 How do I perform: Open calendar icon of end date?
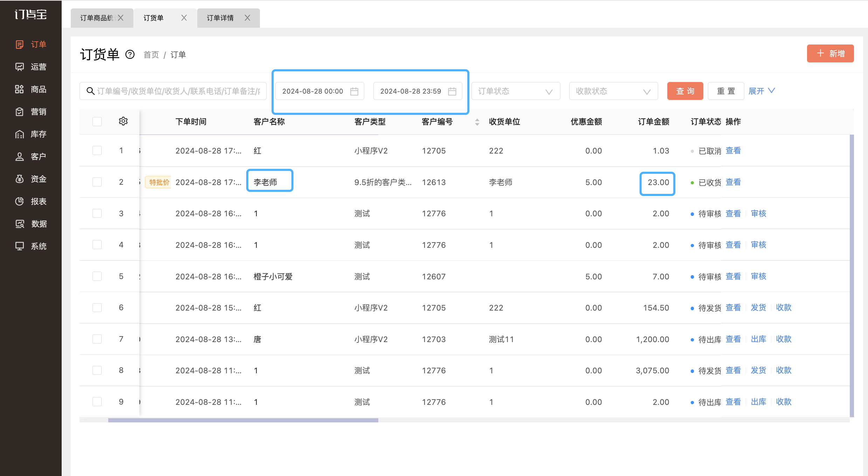point(452,91)
